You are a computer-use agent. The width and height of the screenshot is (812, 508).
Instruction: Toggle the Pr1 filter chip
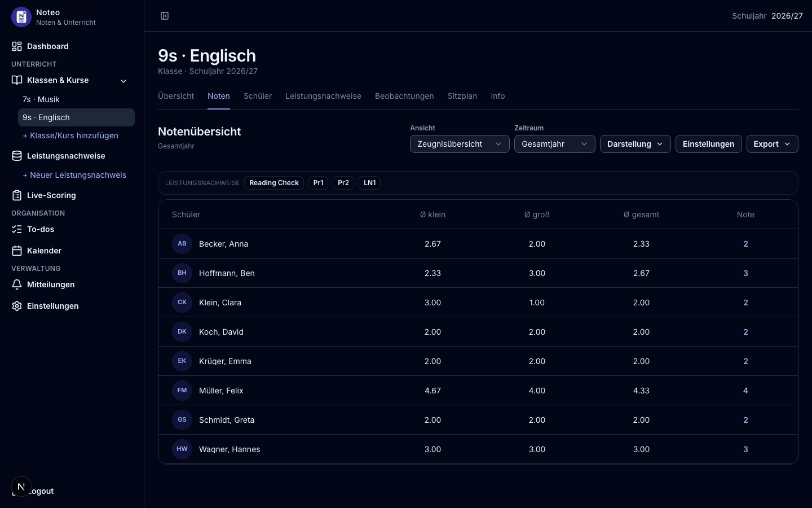[318, 183]
